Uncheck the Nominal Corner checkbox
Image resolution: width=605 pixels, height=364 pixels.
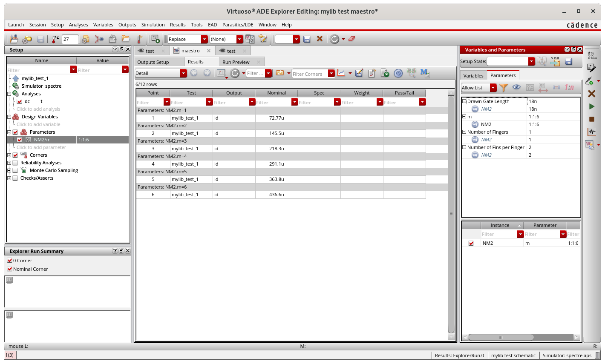click(x=9, y=269)
